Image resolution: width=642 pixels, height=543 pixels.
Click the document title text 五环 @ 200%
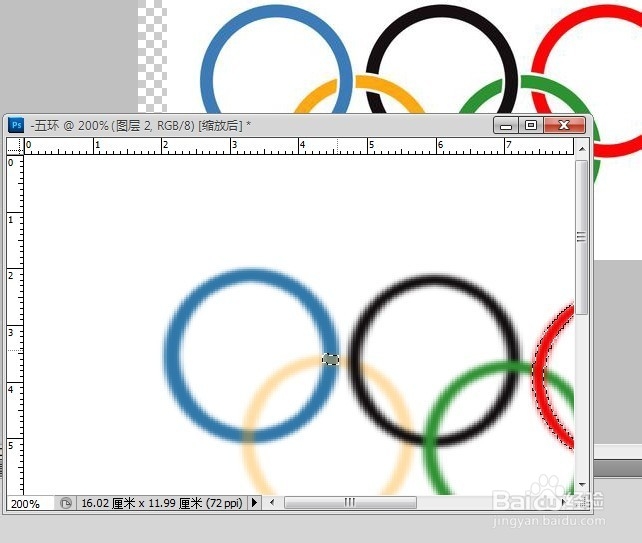click(x=70, y=125)
